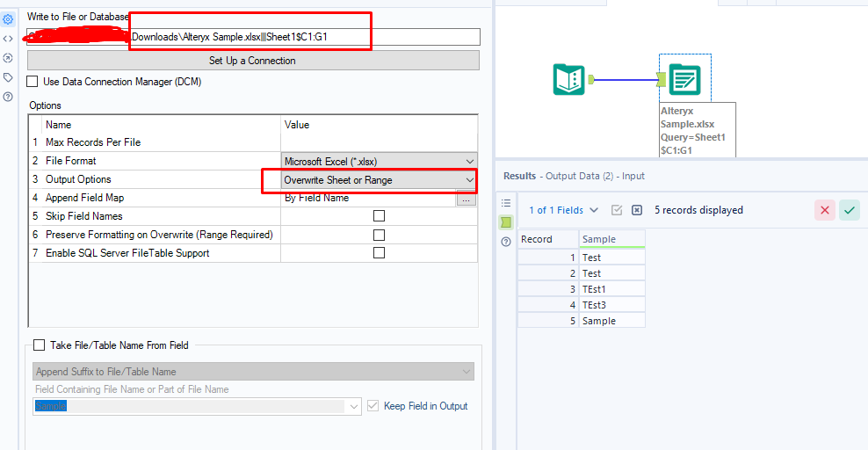Apply data changes with the green checkmark
Image resolution: width=868 pixels, height=450 pixels.
click(850, 210)
